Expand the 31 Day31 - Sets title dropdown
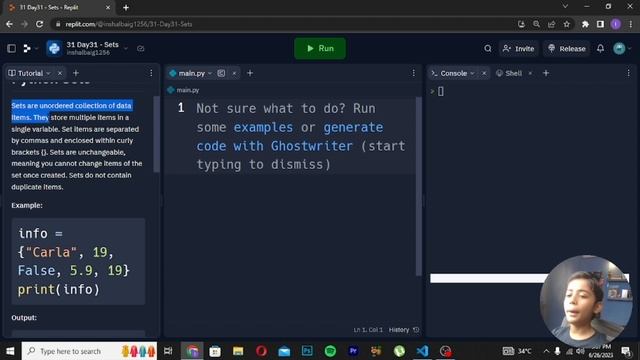The image size is (640, 360). [x=126, y=49]
